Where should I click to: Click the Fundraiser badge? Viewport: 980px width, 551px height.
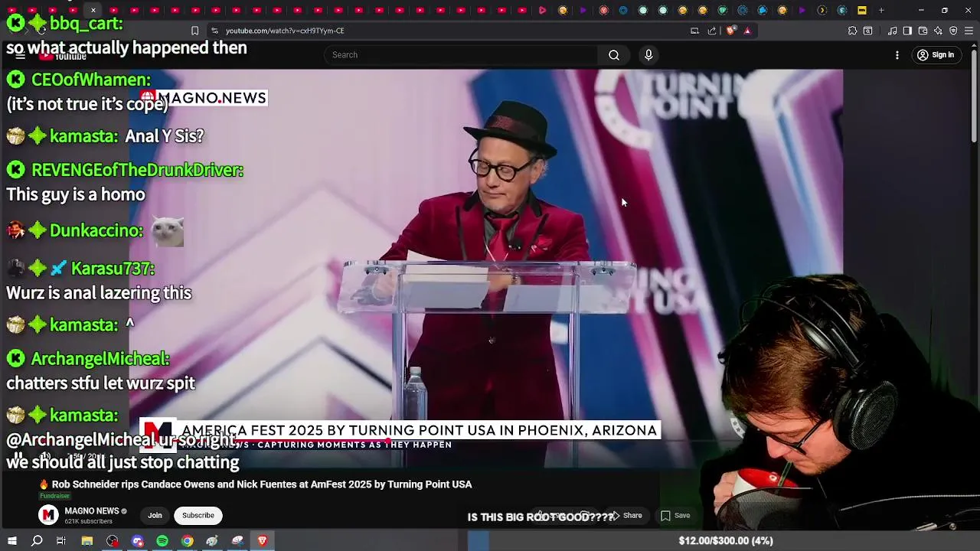(x=54, y=496)
